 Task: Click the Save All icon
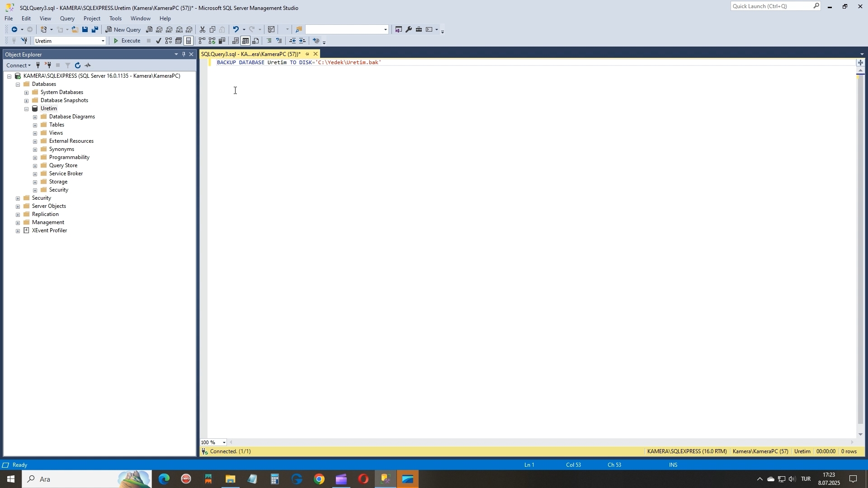coord(95,30)
